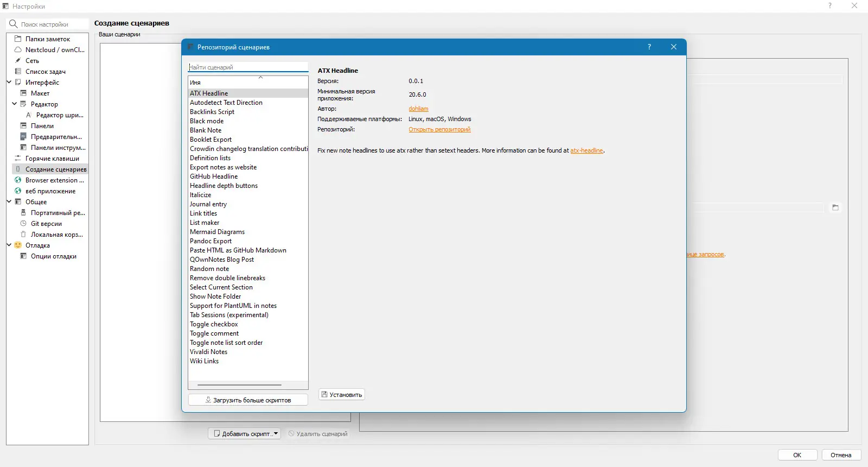This screenshot has height=467, width=868.
Task: Click the веб приложение globe icon
Action: pyautogui.click(x=18, y=191)
